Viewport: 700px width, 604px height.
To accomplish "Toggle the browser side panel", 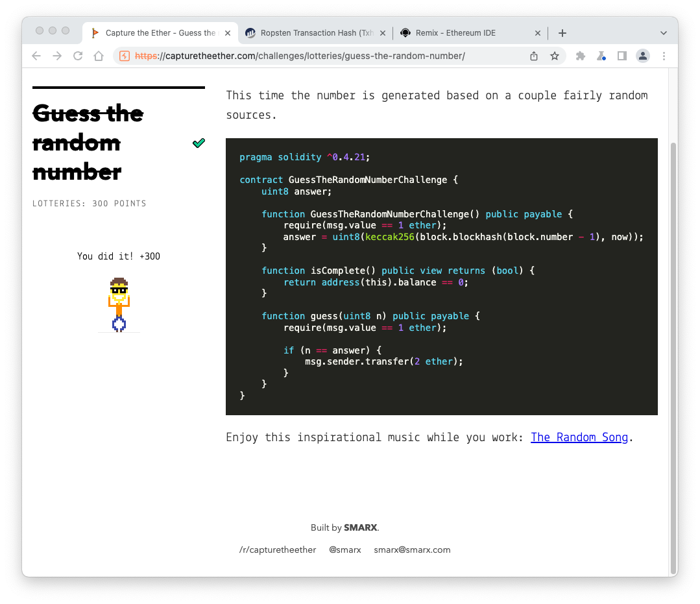I will coord(622,56).
